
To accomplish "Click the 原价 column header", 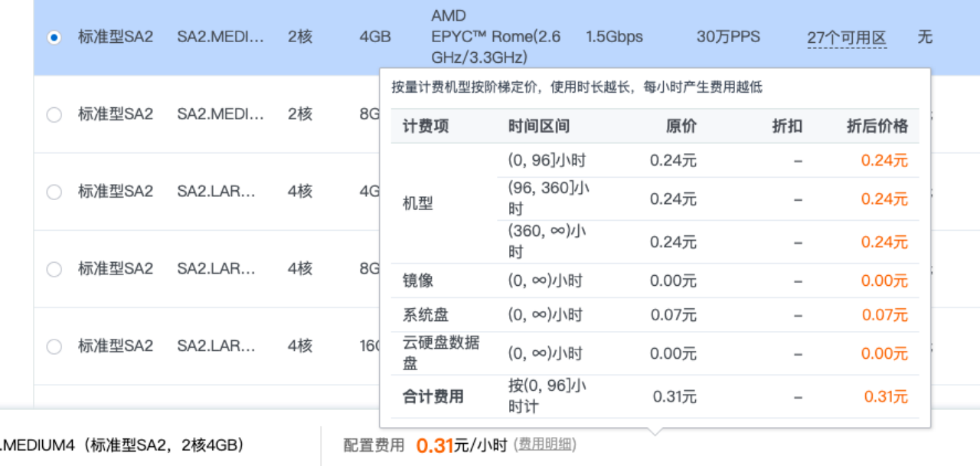I will point(681,126).
